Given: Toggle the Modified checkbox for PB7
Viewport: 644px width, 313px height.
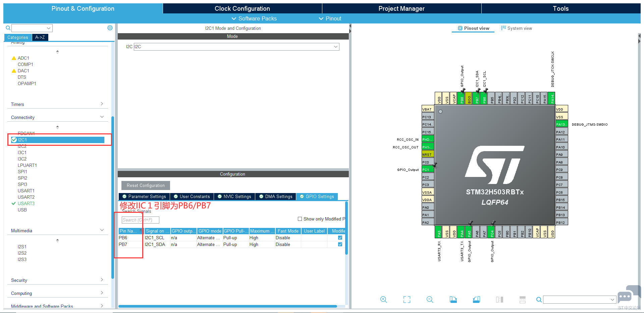Looking at the screenshot, I should [340, 244].
